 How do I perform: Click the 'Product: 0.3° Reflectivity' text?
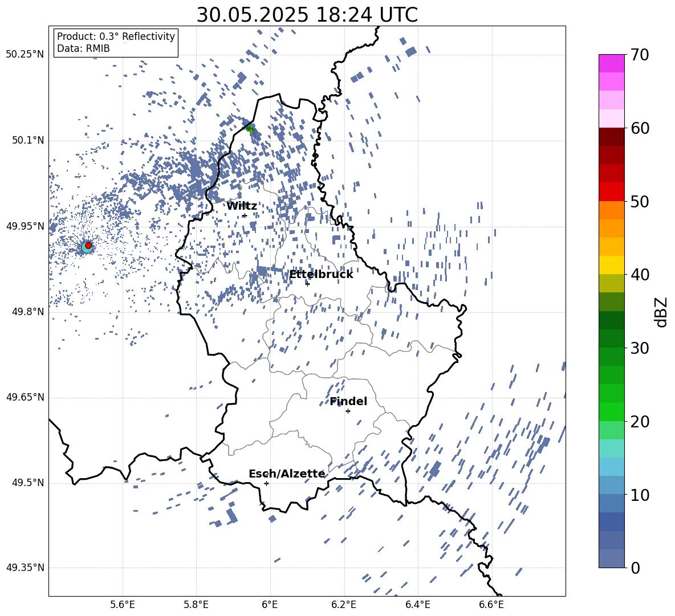tap(116, 36)
